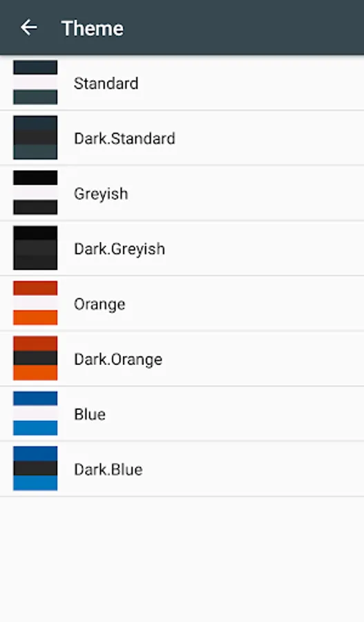The width and height of the screenshot is (364, 622).
Task: Click the Dark.Blue theme preview icon
Action: (x=35, y=469)
